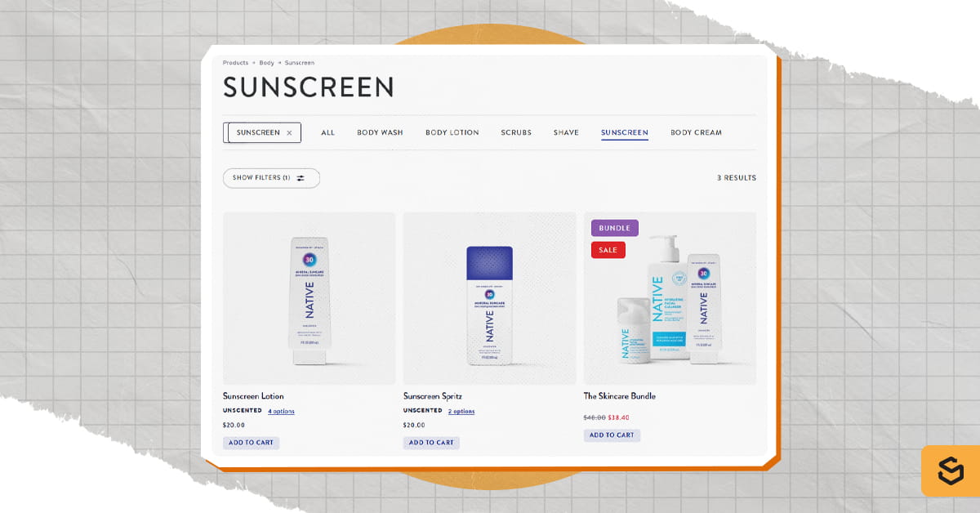This screenshot has width=980, height=513.
Task: Click the Body breadcrumb link
Action: click(266, 63)
